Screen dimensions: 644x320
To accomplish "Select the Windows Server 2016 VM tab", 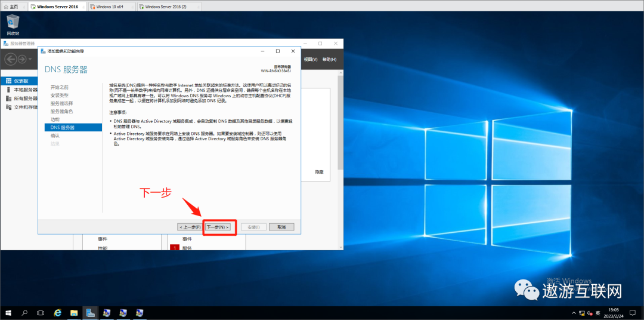I will [57, 7].
